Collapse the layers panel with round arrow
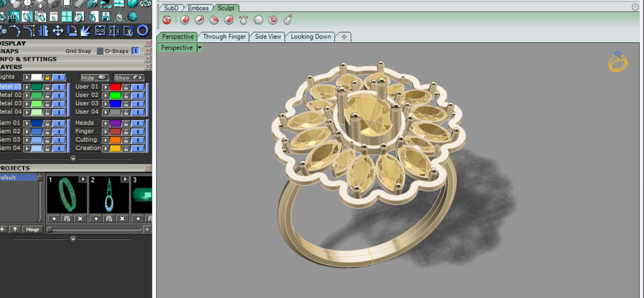Viewport: 644px width, 298px height. [x=73, y=159]
